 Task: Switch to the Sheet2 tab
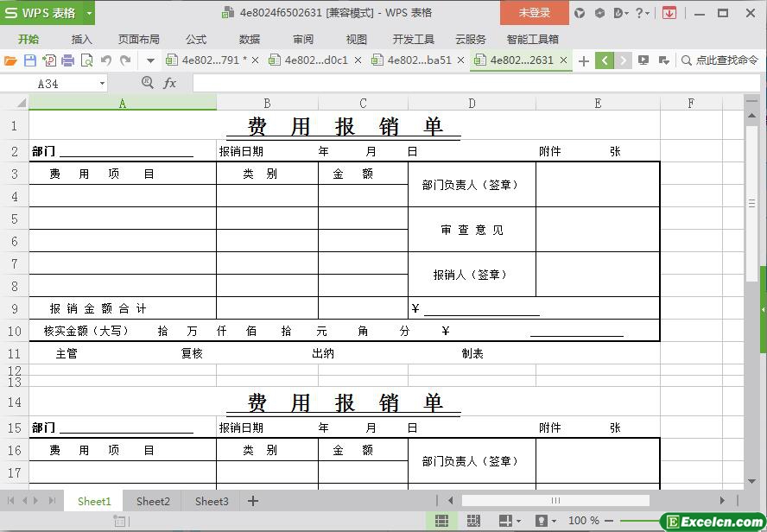(153, 501)
